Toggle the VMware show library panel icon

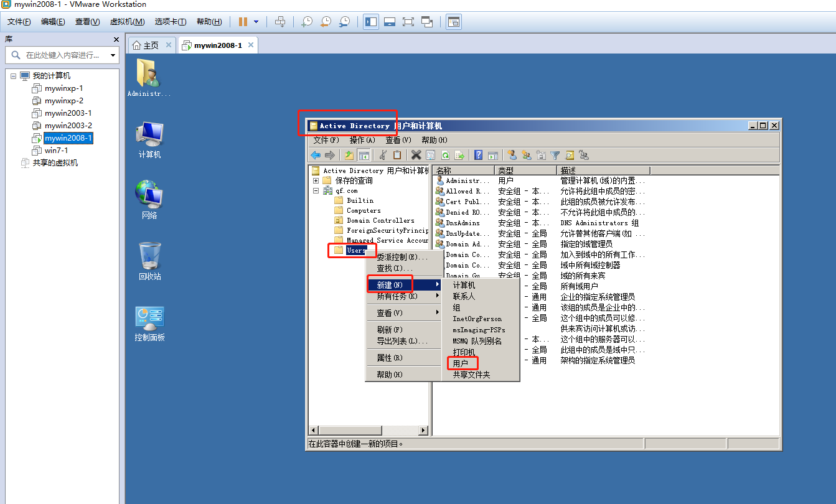click(371, 21)
